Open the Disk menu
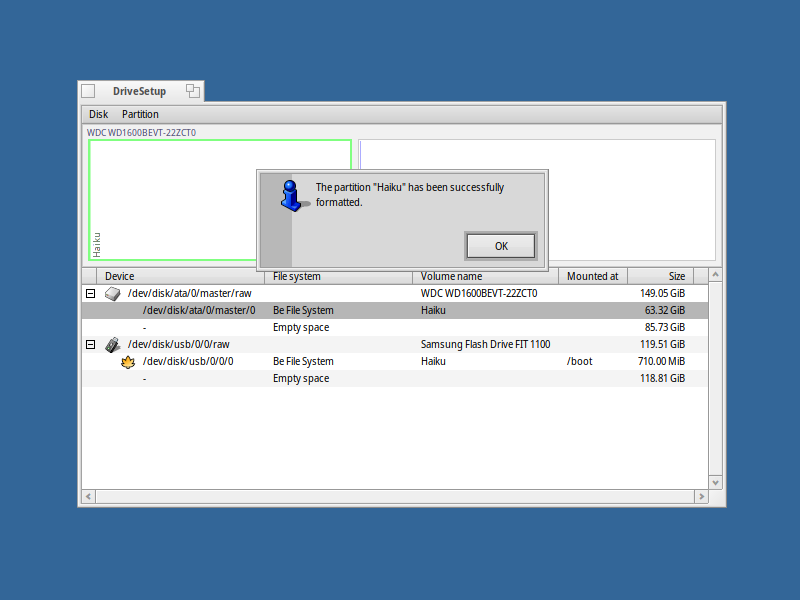Screen dimensions: 800x600 point(98,114)
